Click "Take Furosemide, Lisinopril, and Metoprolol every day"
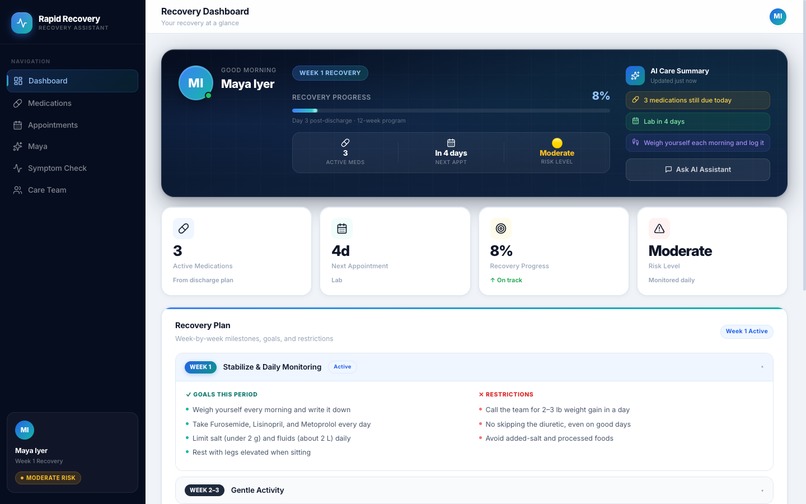This screenshot has width=806, height=504. tap(281, 424)
